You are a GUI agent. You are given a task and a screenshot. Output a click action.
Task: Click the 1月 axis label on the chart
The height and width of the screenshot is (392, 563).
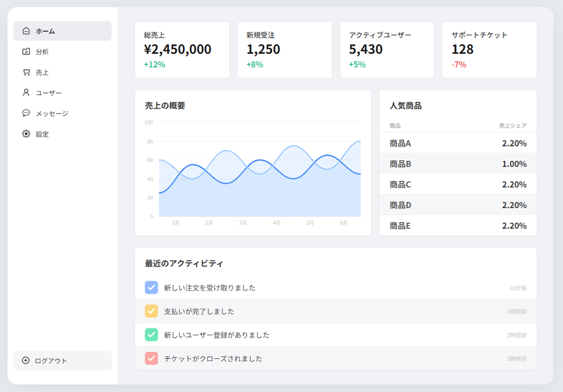(176, 223)
